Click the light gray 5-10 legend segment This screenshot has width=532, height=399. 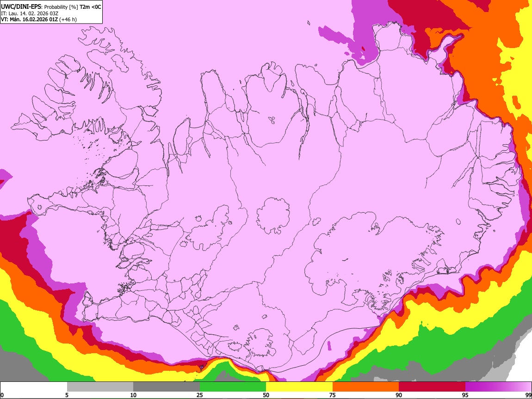pos(100,387)
